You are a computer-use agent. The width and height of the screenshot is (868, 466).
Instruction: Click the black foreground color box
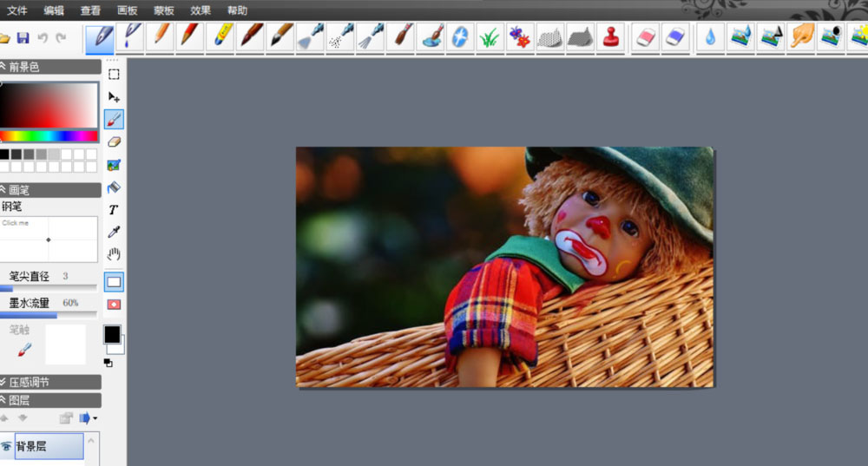[x=112, y=334]
